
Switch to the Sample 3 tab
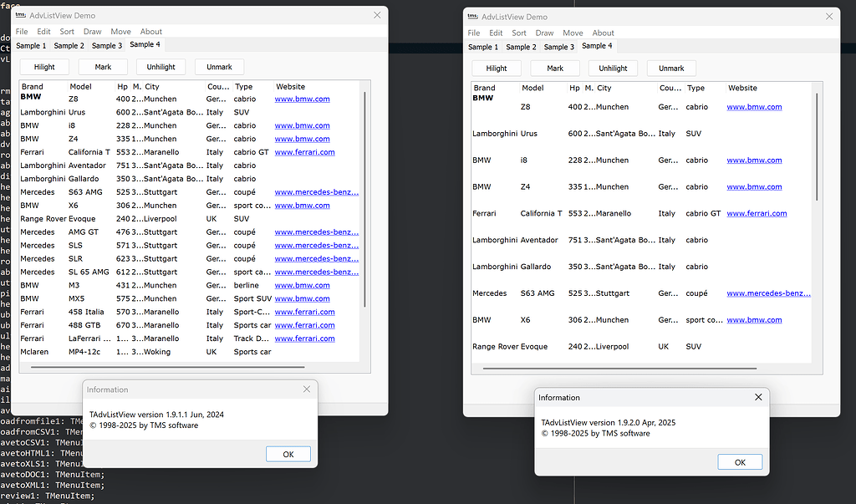106,45
